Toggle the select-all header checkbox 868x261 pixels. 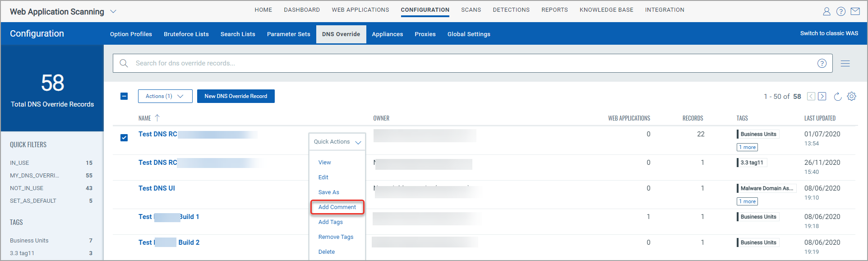tap(124, 96)
